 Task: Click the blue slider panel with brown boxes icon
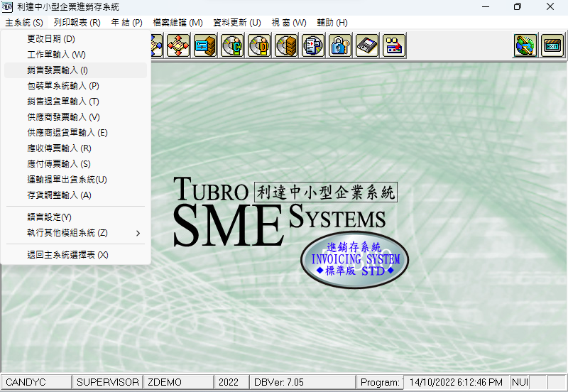(x=205, y=45)
